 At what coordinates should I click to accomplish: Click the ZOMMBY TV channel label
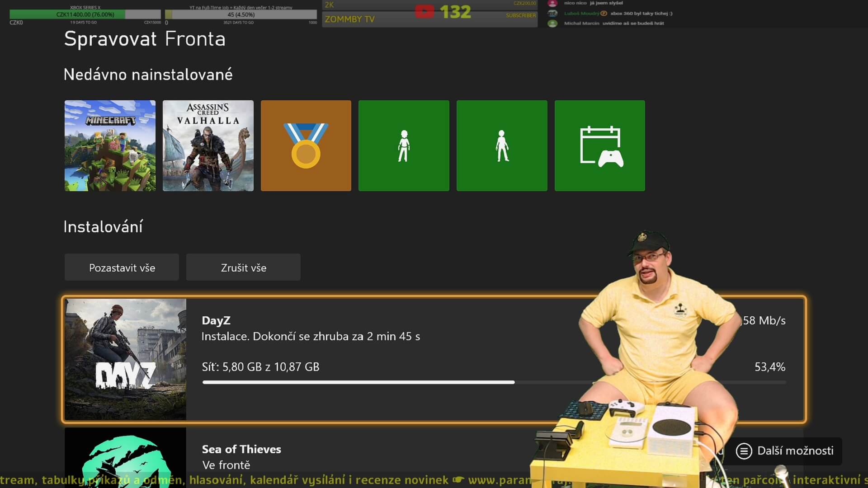pos(349,19)
